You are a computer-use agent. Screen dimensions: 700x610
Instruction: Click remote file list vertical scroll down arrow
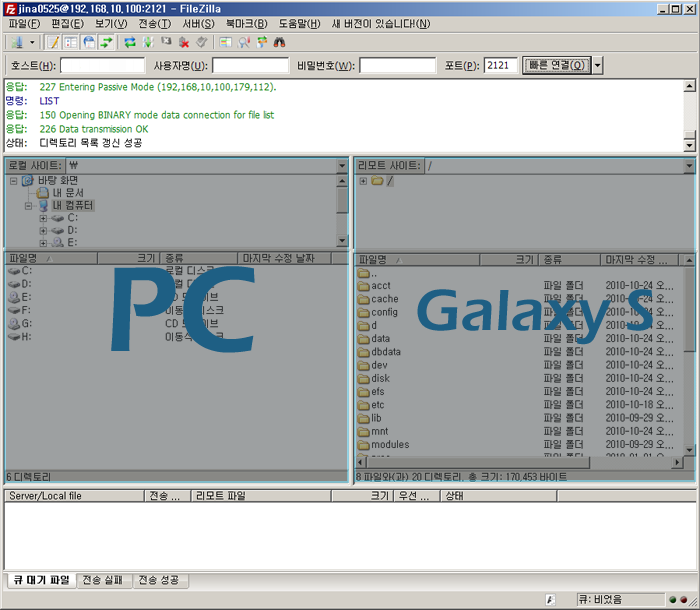689,450
